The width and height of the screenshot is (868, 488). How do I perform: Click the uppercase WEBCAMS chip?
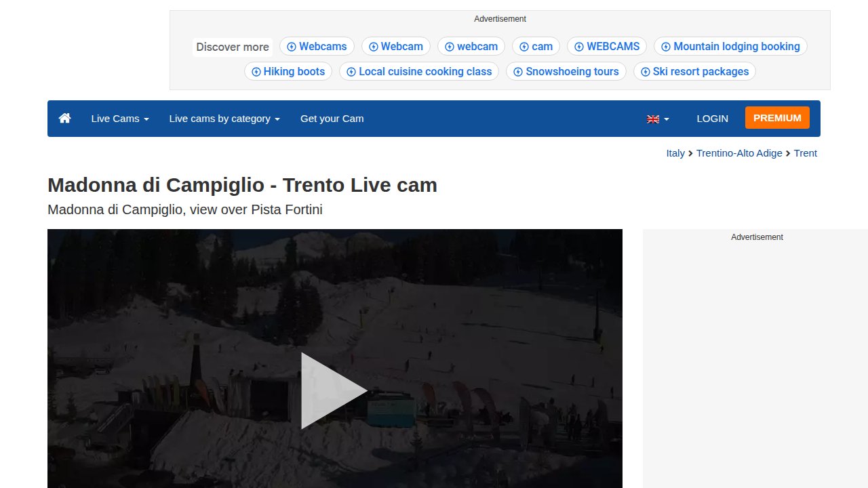pyautogui.click(x=607, y=47)
